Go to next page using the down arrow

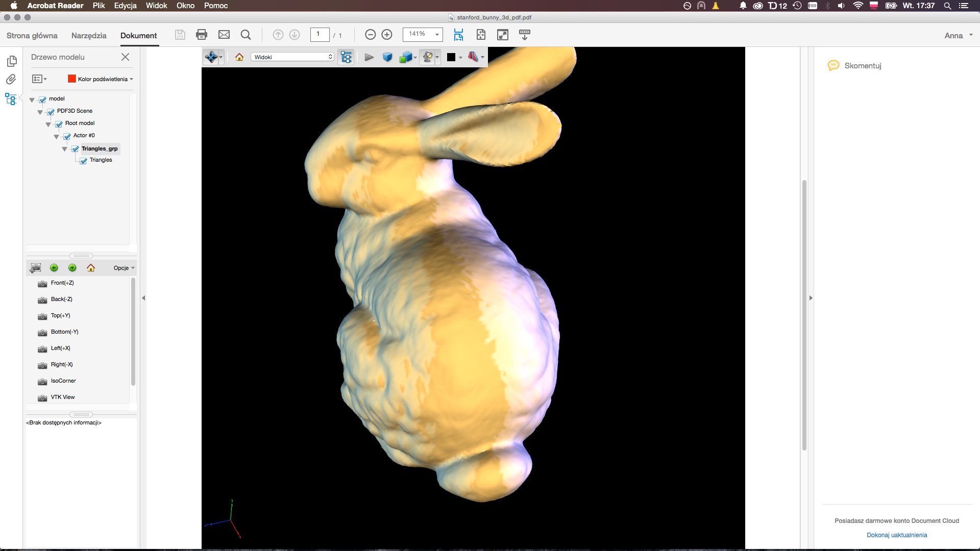click(295, 35)
